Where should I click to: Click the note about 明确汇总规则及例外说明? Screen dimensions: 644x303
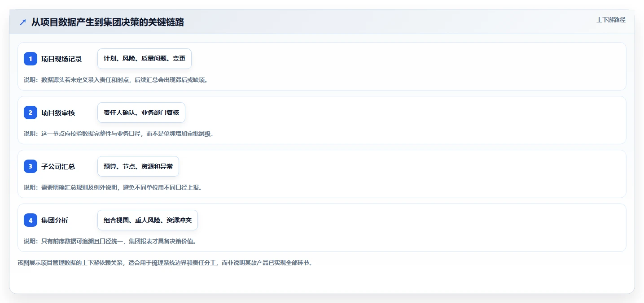click(x=113, y=187)
